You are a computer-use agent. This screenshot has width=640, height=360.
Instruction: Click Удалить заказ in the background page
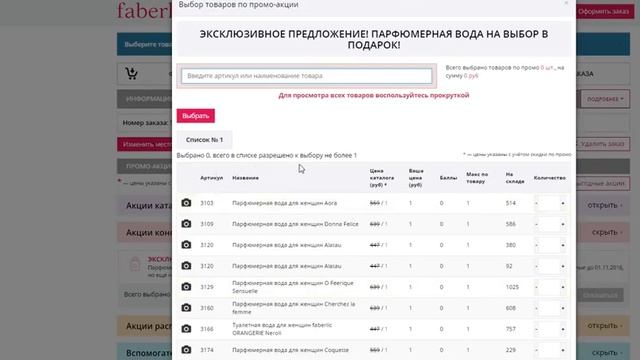(x=602, y=144)
